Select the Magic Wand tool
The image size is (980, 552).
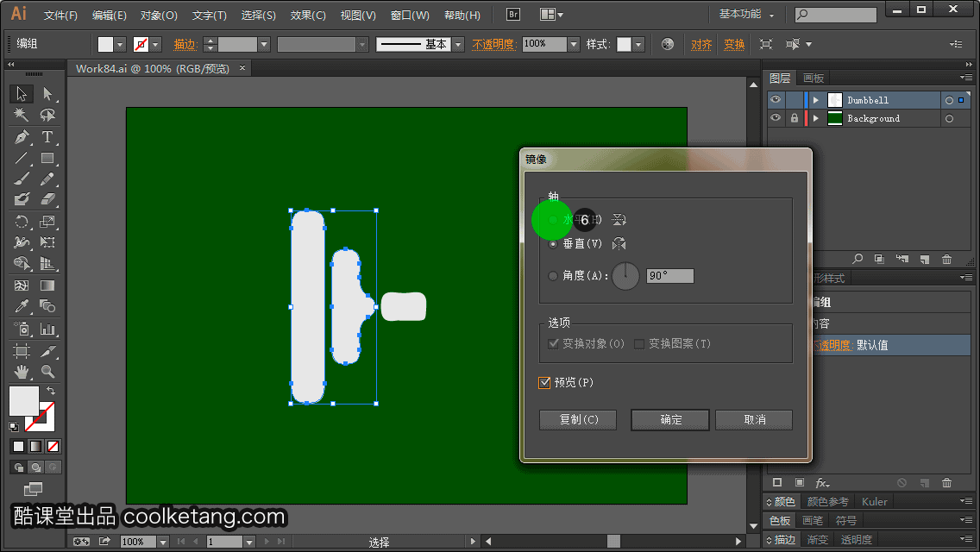point(22,115)
